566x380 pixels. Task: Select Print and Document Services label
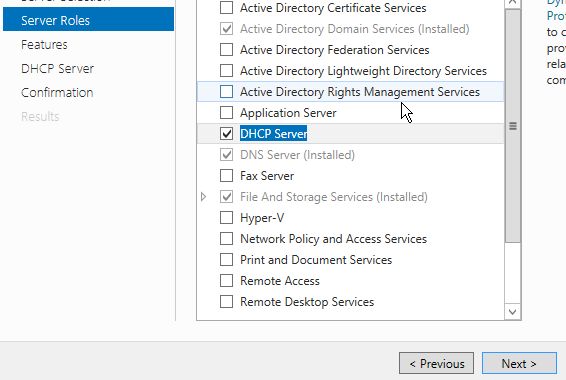click(x=316, y=260)
